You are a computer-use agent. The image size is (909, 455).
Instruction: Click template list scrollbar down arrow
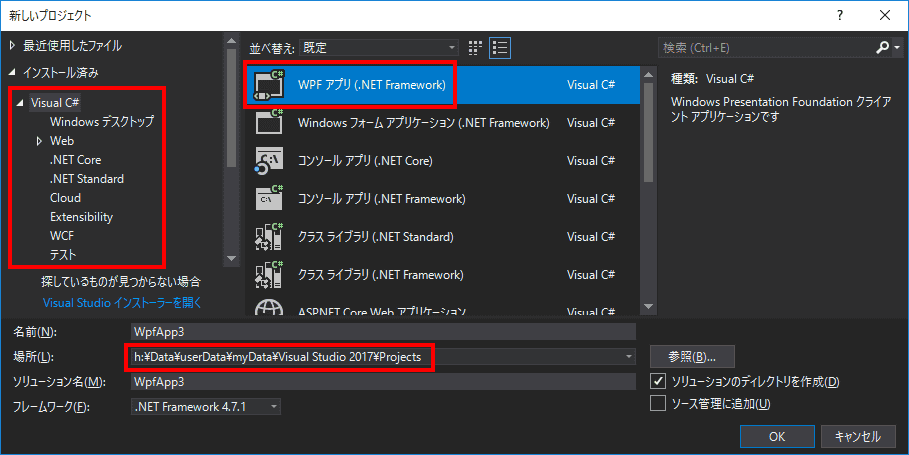(648, 306)
